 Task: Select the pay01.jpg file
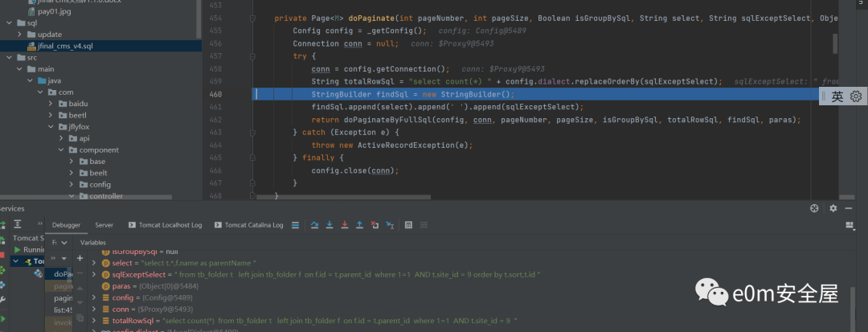pyautogui.click(x=53, y=11)
